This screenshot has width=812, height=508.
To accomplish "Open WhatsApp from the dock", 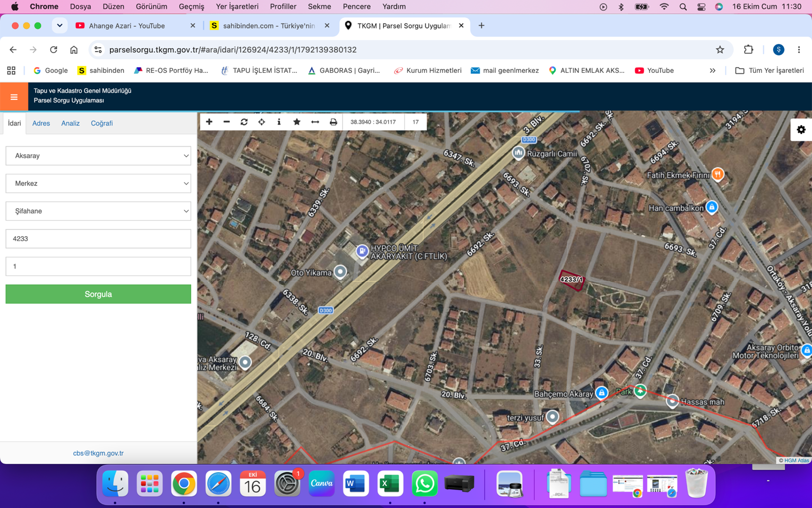I will point(424,484).
